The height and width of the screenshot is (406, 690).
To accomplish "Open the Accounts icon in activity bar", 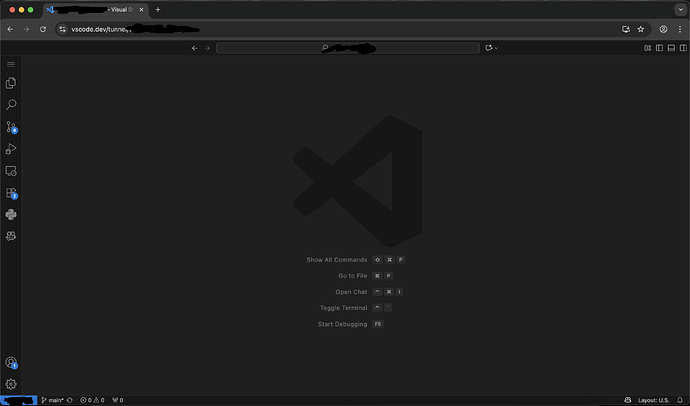I will point(11,363).
